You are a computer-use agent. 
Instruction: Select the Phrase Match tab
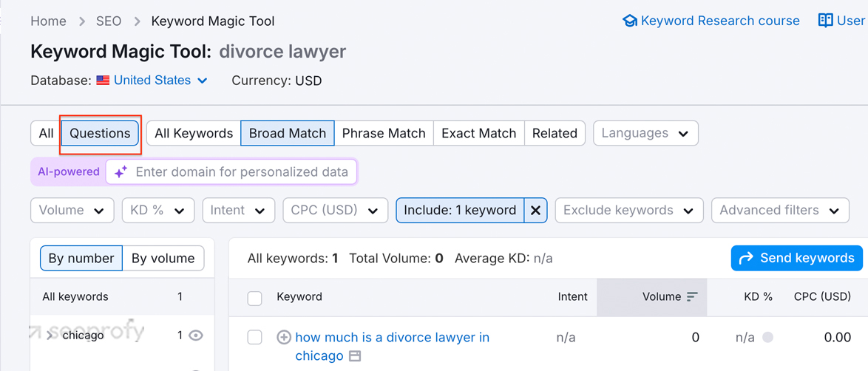(384, 134)
